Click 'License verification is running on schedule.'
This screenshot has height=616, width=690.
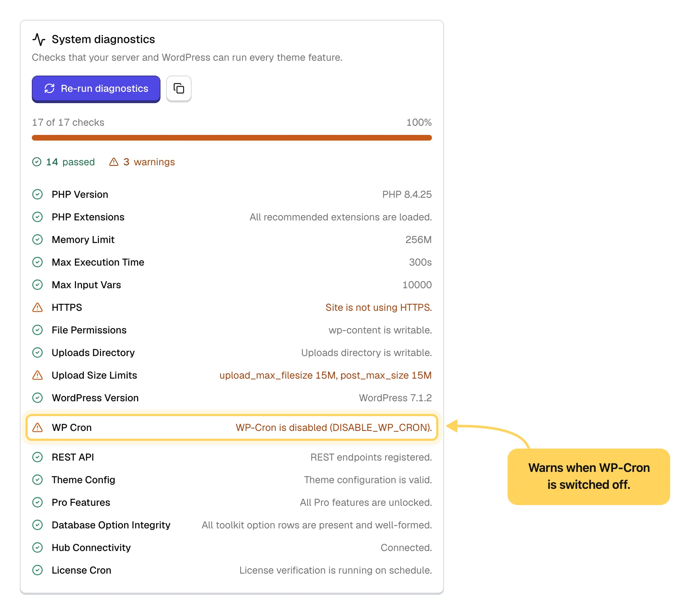coord(335,570)
